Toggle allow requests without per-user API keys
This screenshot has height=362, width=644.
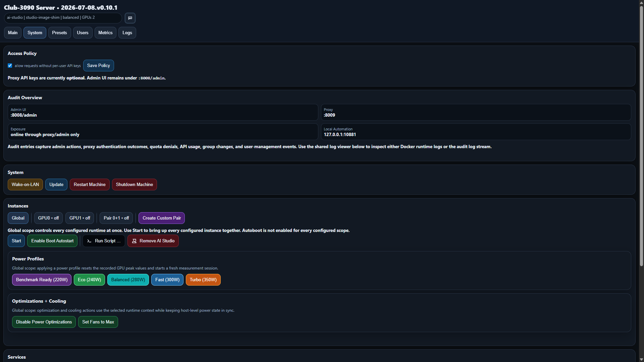[x=10, y=66]
